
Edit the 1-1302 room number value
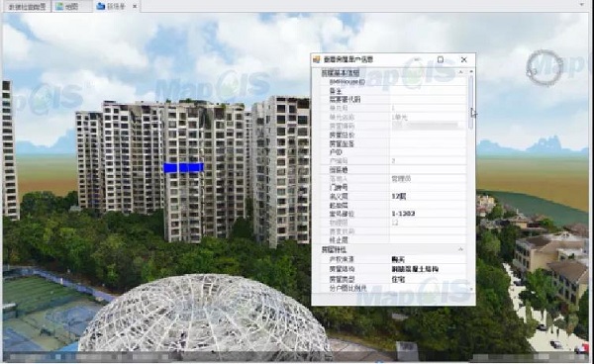428,214
